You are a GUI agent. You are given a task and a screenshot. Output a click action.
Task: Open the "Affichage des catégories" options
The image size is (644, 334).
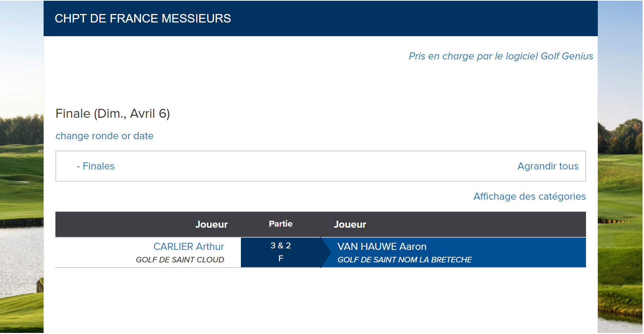point(529,196)
